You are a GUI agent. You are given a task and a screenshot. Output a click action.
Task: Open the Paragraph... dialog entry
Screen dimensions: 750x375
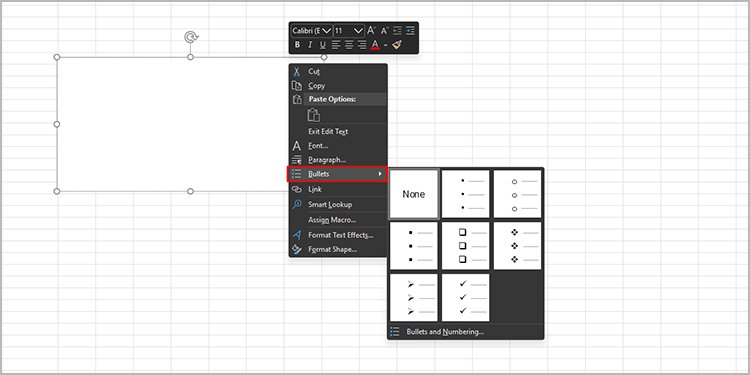tap(338, 160)
